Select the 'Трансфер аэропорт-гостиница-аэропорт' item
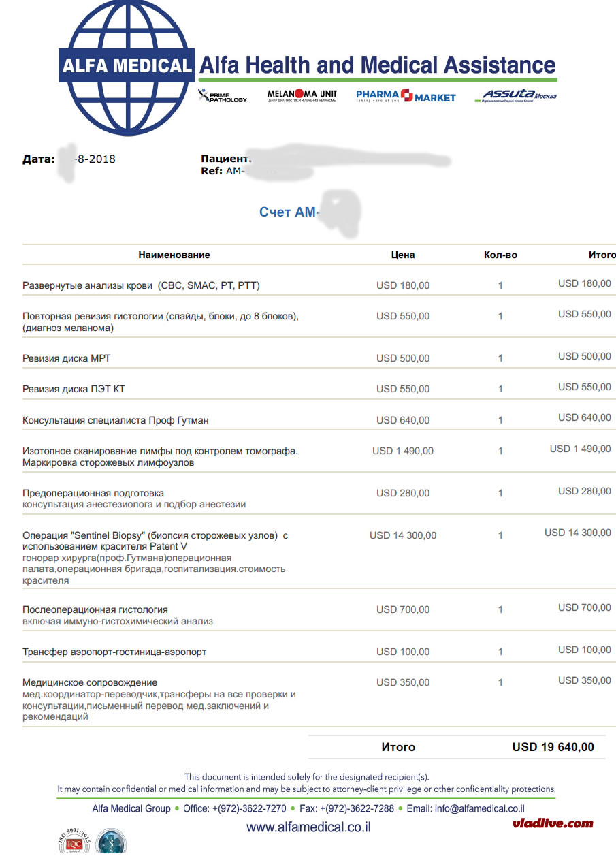This screenshot has height=856, width=616. click(x=114, y=652)
